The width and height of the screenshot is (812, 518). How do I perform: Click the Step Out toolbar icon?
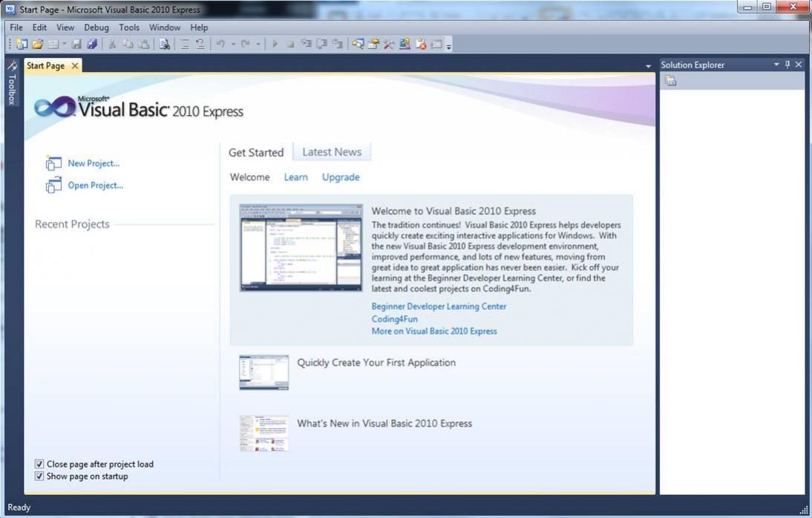coord(338,45)
